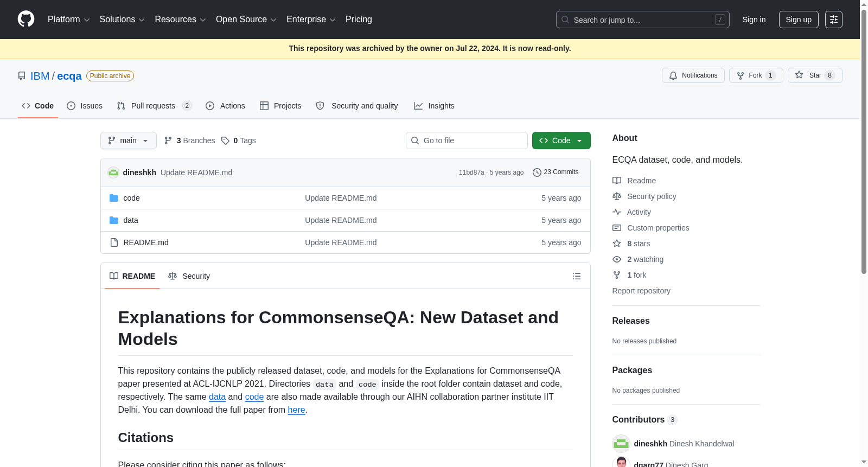Focus the Go to file input

[467, 140]
